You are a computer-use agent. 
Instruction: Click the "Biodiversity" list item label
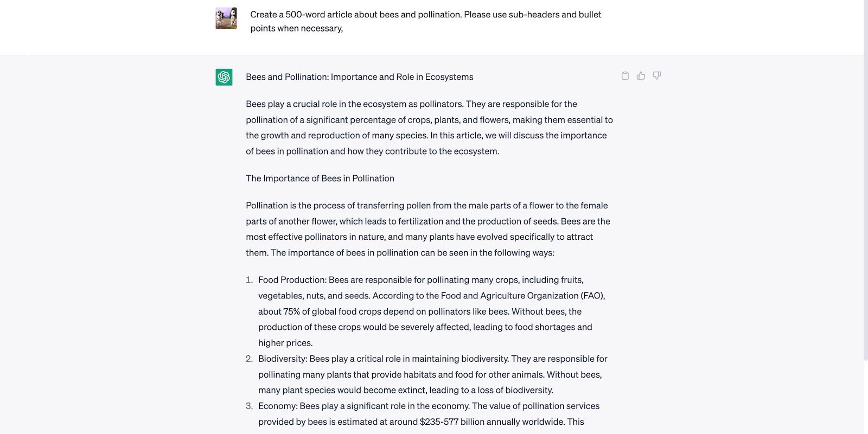click(282, 359)
